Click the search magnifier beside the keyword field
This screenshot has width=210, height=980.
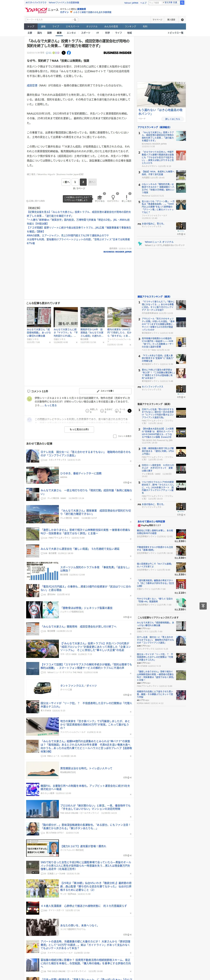pyautogui.click(x=75, y=20)
